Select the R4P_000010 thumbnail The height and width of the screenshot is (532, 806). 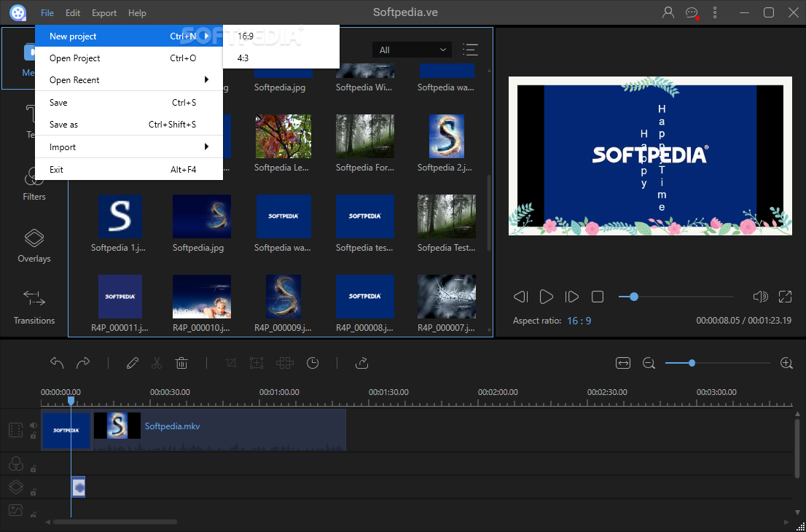pyautogui.click(x=201, y=297)
